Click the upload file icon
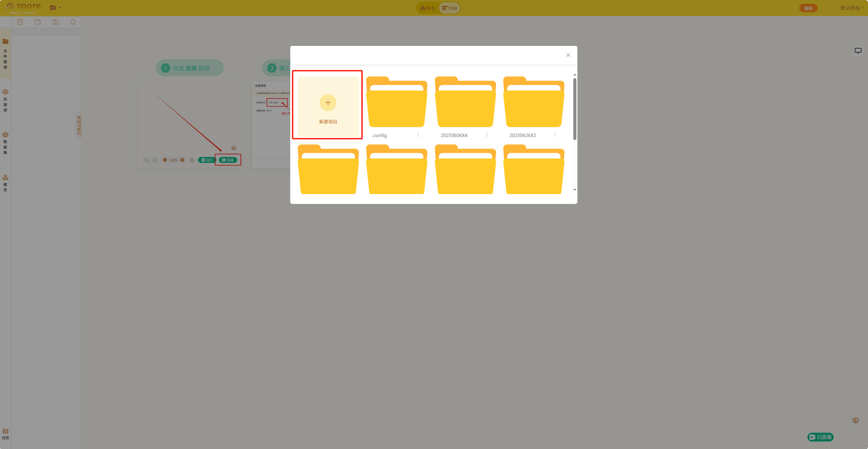Viewport: 868px width, 449px height. point(55,22)
